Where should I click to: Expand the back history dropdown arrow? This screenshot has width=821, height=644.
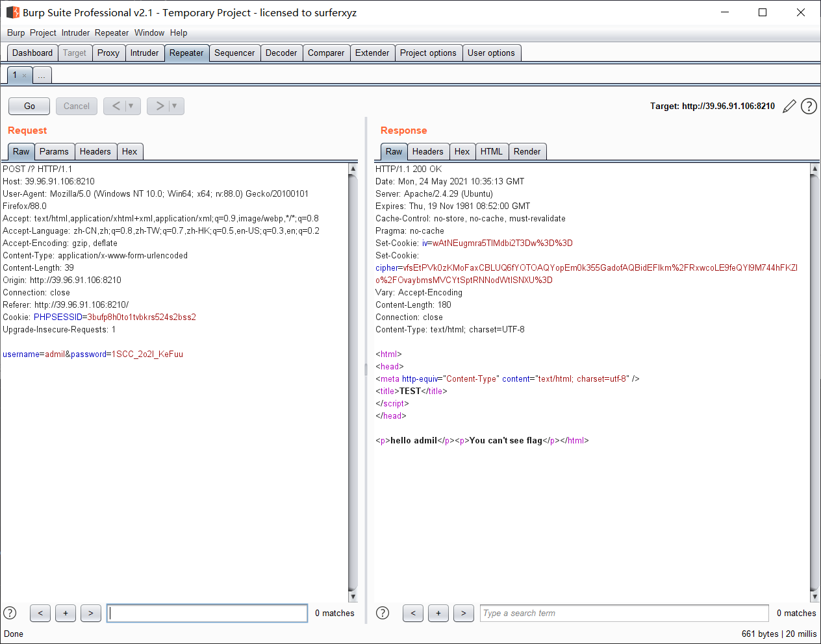pos(131,106)
